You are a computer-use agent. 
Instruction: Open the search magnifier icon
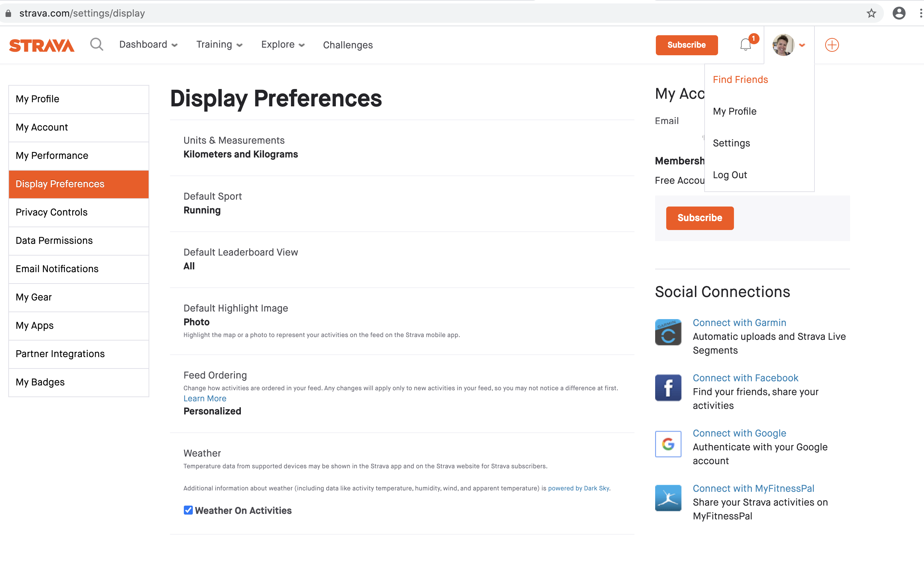pos(96,45)
